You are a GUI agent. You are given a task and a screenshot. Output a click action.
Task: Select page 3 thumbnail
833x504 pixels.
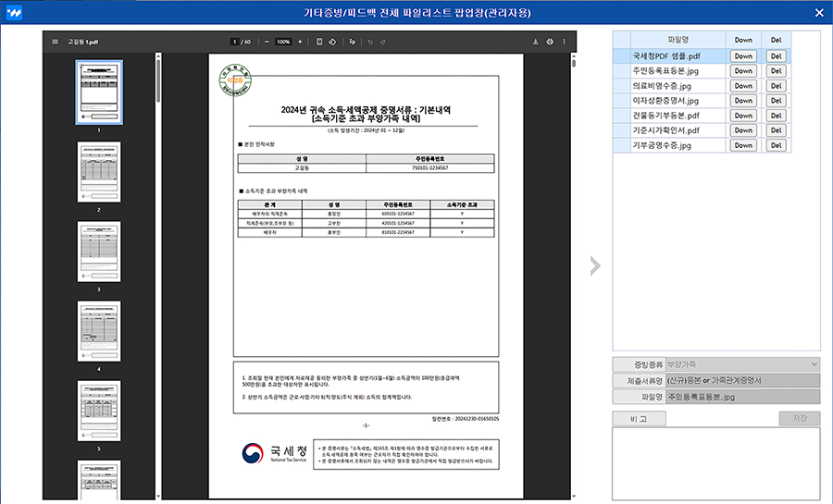pyautogui.click(x=98, y=252)
